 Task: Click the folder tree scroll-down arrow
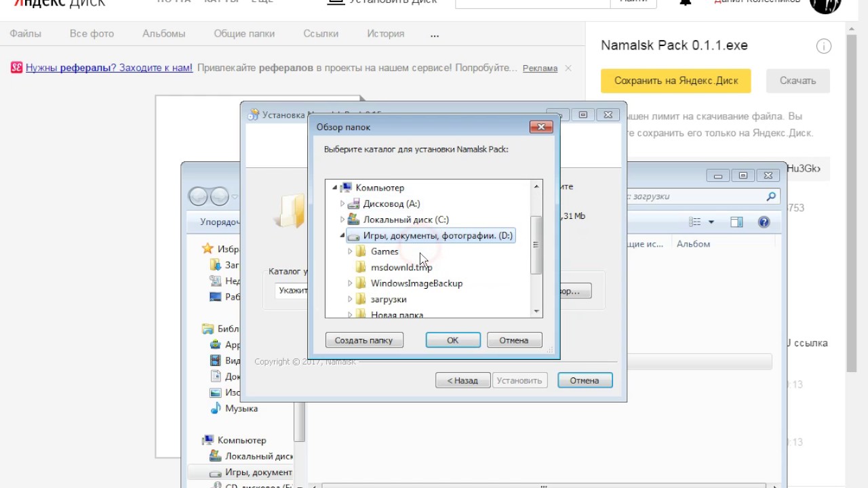pos(536,311)
